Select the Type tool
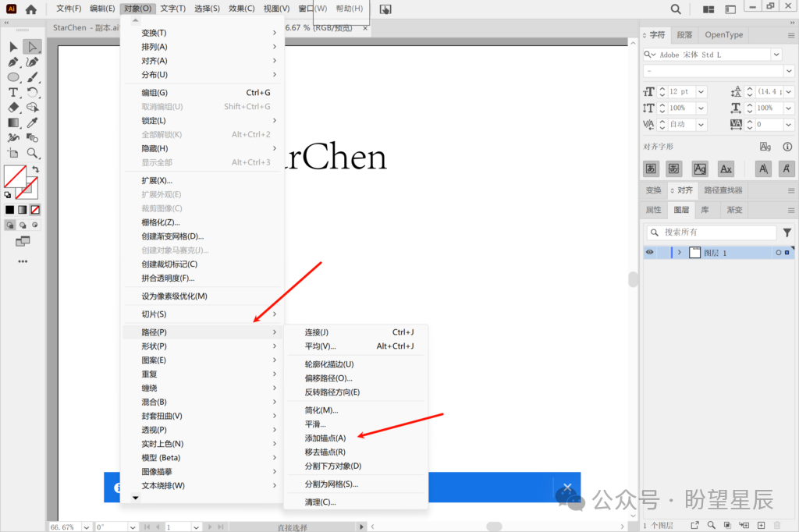 [13, 92]
